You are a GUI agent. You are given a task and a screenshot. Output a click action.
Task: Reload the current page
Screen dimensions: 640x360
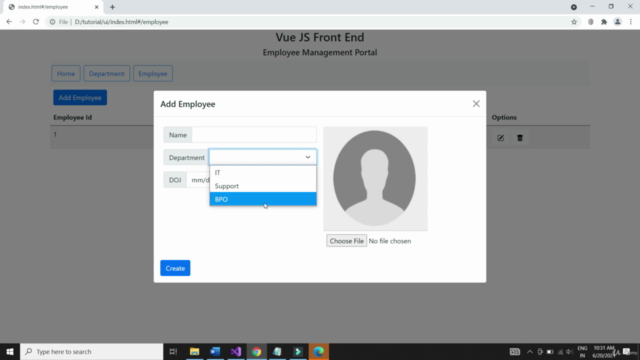pyautogui.click(x=36, y=22)
